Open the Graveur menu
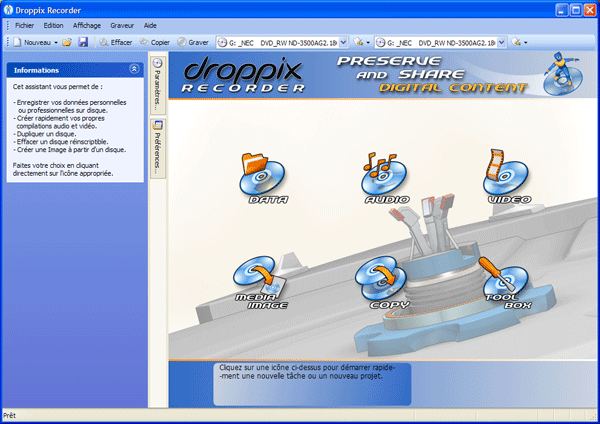600x424 pixels. click(122, 26)
